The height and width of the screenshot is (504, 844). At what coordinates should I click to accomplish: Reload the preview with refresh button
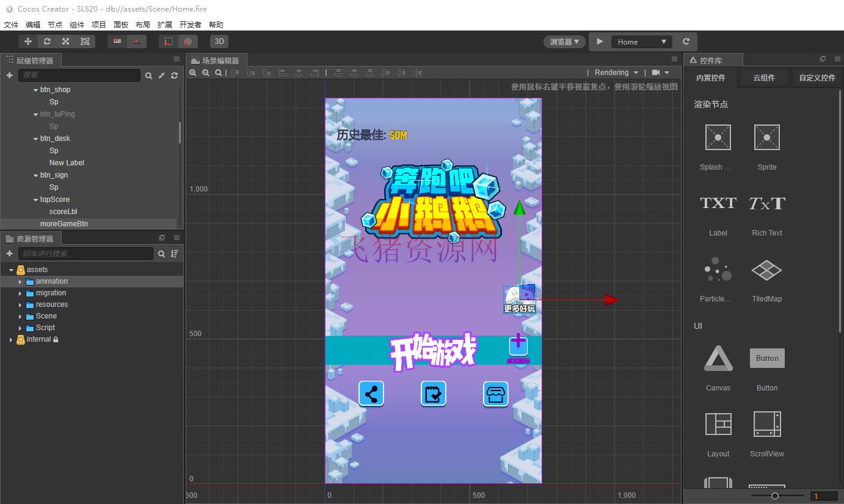click(x=686, y=41)
